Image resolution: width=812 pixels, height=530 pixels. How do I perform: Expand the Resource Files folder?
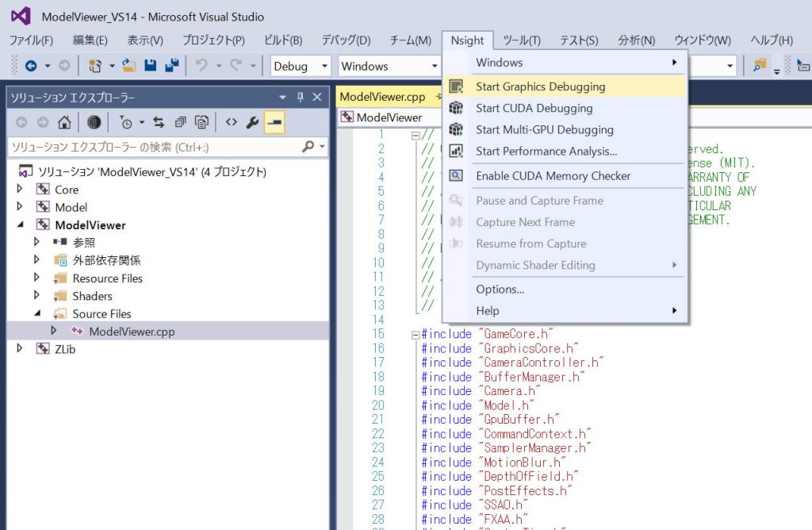tap(36, 278)
